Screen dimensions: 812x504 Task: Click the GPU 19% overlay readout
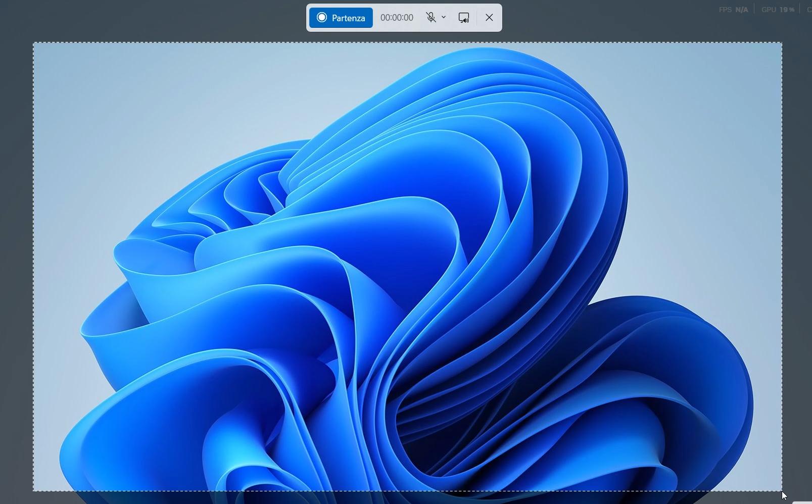click(778, 10)
